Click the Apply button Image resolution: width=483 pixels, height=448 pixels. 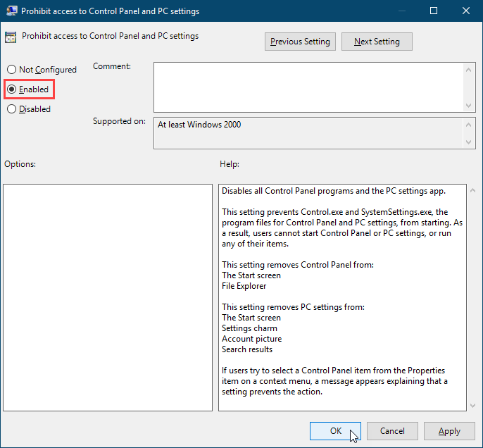tap(449, 431)
